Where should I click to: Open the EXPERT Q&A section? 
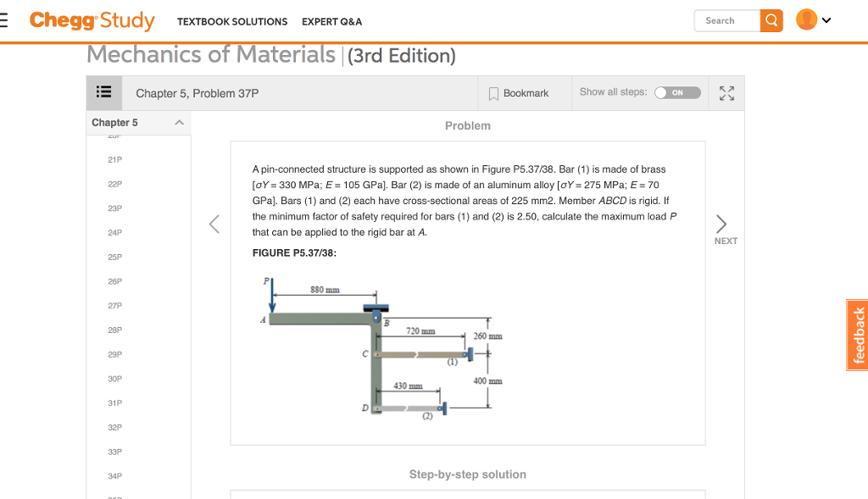point(332,22)
